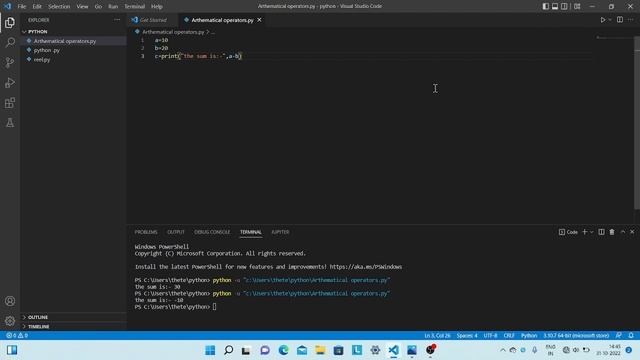Customize layout icon in title bar
This screenshot has height=360, width=640.
click(577, 6)
